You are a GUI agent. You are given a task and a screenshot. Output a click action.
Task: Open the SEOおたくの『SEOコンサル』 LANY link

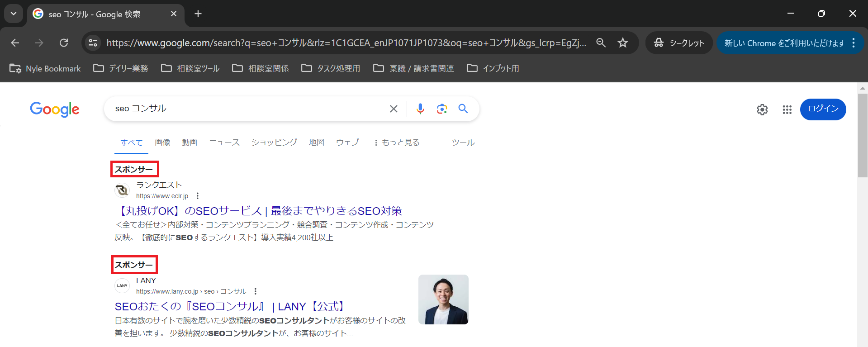[231, 307]
